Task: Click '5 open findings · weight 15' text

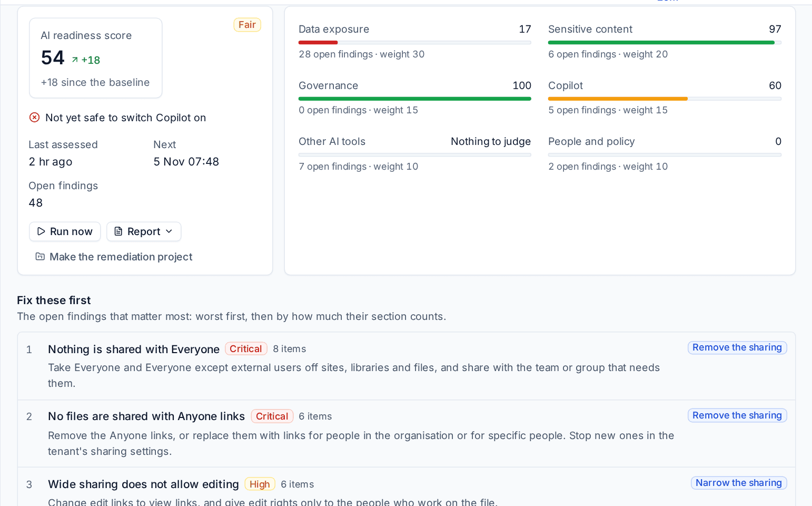Action: (x=608, y=110)
